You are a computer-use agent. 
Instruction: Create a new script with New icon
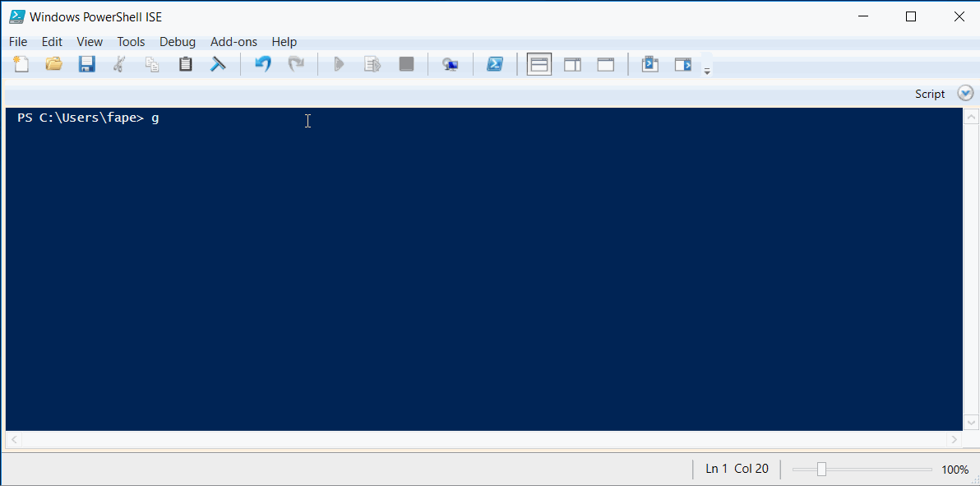tap(21, 64)
